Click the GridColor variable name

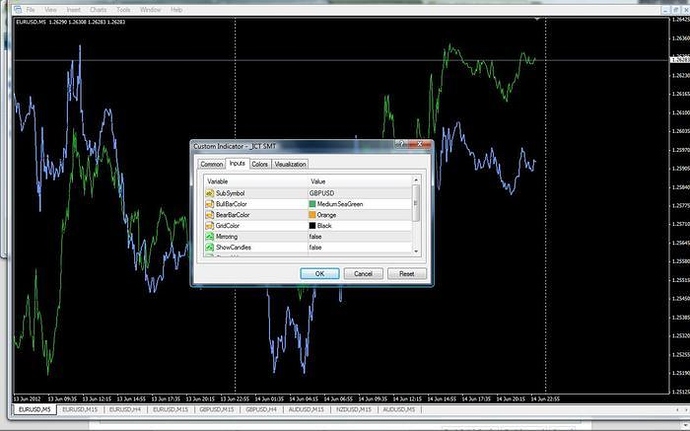228,226
